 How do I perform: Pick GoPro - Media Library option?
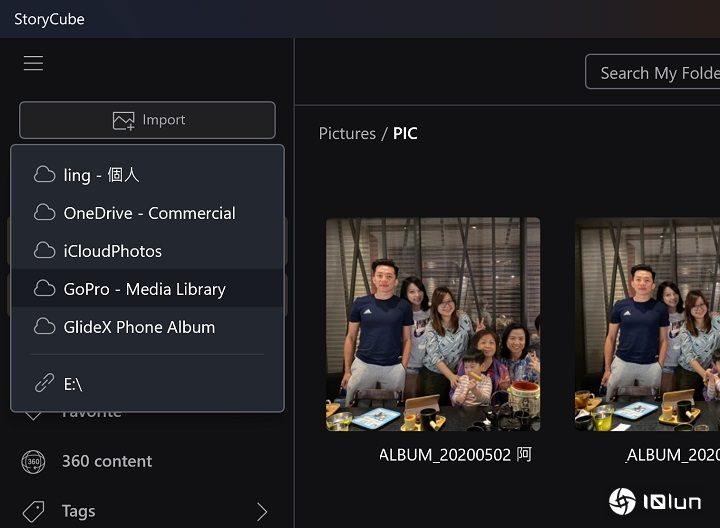click(x=144, y=289)
